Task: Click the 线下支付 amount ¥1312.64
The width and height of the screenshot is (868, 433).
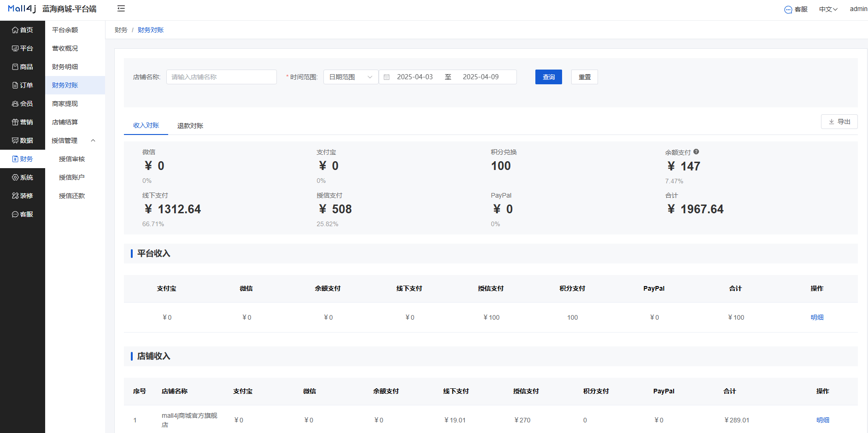Action: click(173, 209)
